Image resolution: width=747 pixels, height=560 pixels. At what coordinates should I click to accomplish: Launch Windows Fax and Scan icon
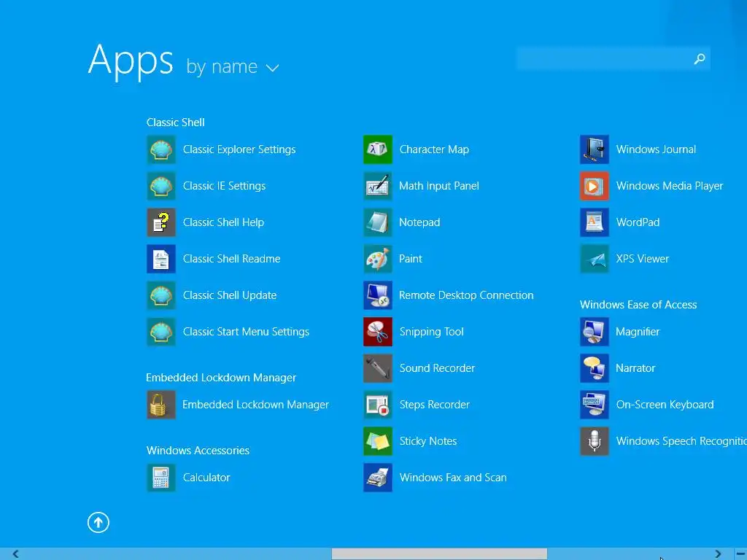click(378, 478)
